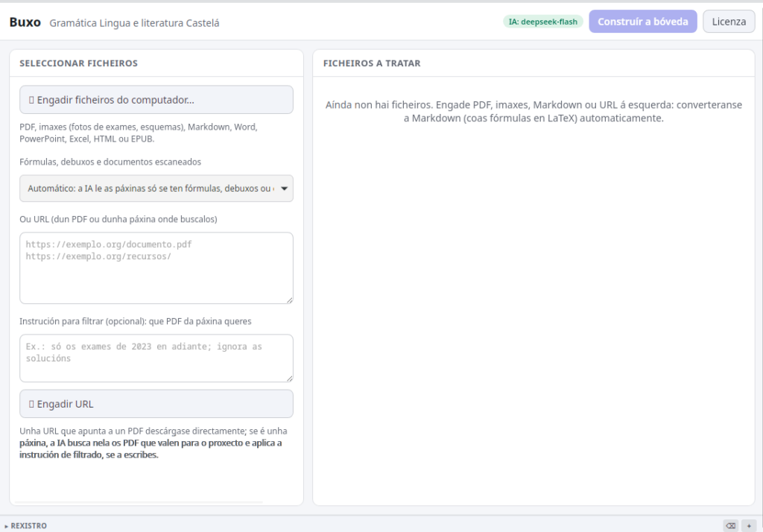Screen dimensions: 763x532
Task: Click 'Instrución para filtrar (opcional)' label
Action: [136, 321]
